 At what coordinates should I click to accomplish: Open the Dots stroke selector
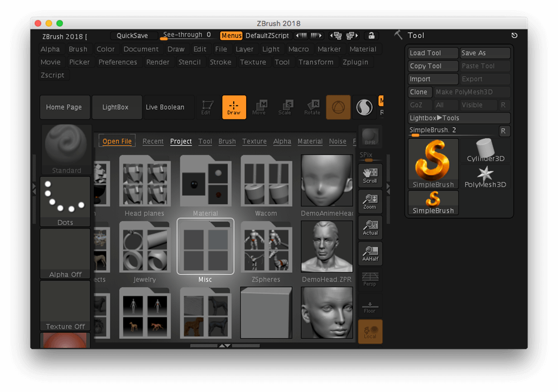point(65,201)
